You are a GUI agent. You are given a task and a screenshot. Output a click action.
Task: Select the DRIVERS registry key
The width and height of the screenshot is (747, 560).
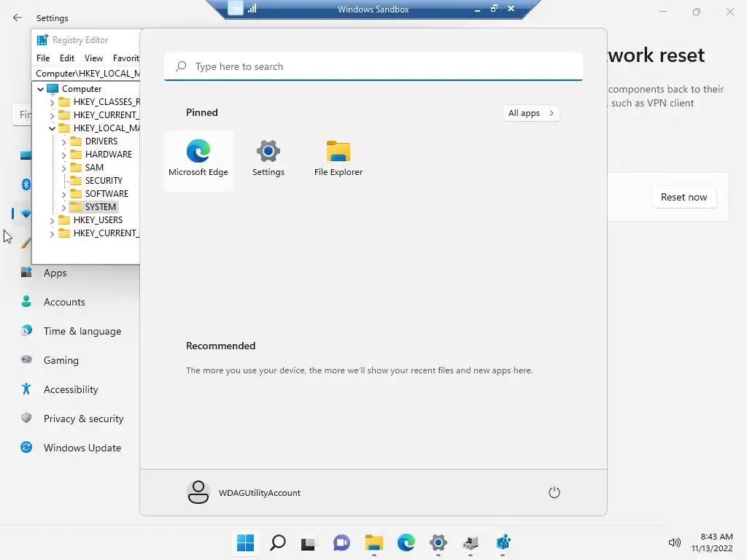click(x=101, y=141)
